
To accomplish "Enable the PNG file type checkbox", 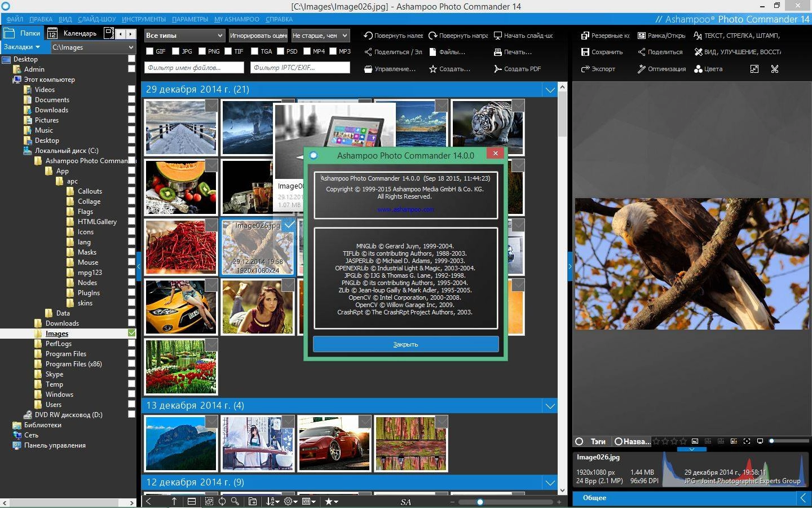I will tap(202, 51).
